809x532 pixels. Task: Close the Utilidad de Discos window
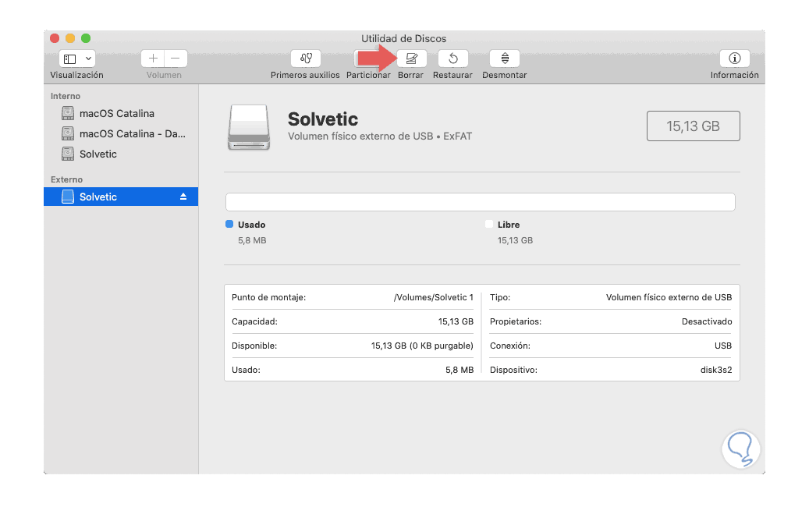tap(55, 38)
